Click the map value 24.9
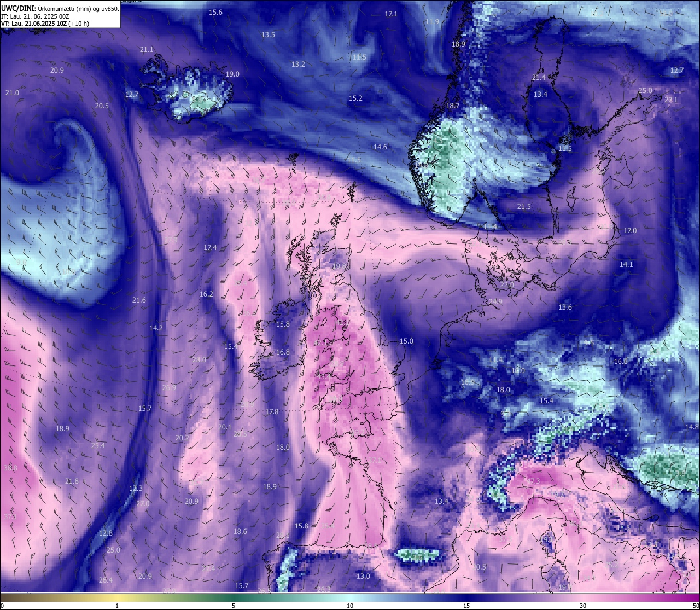Viewport: 700px width, 610px height. (495, 301)
